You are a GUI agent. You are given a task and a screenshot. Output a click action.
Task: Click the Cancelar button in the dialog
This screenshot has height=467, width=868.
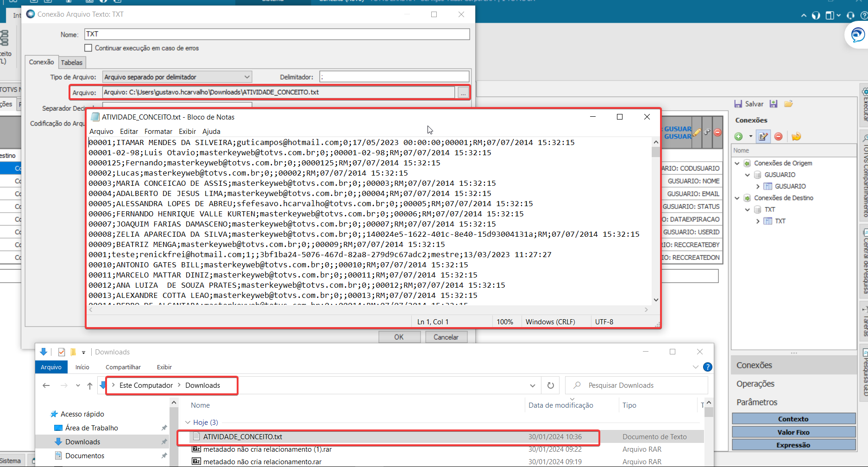click(x=446, y=337)
